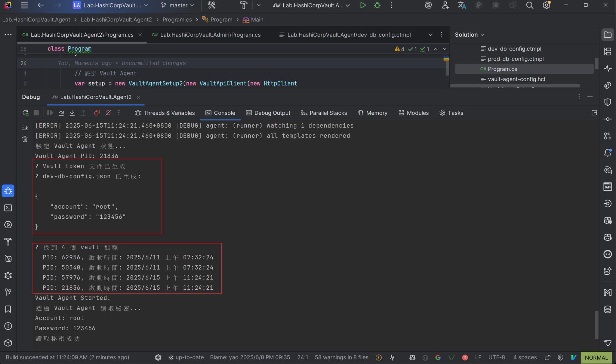Toggle scroll to end in console

[x=25, y=128]
